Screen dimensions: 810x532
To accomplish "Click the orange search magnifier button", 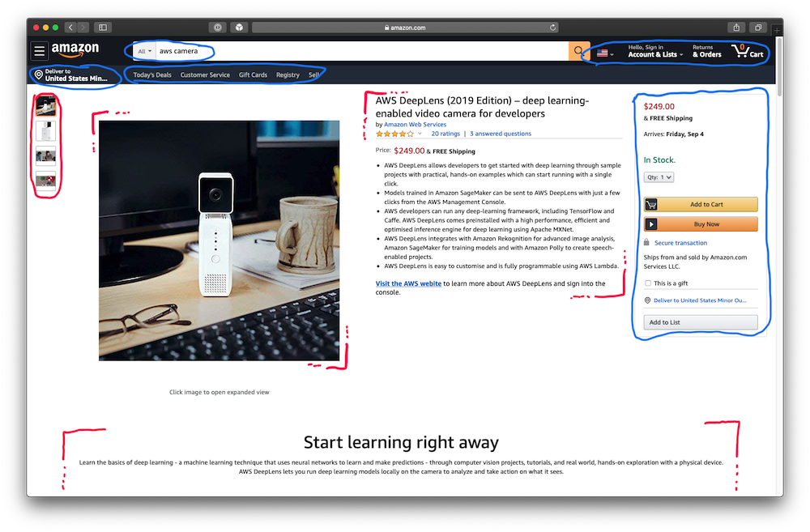I will pyautogui.click(x=578, y=51).
